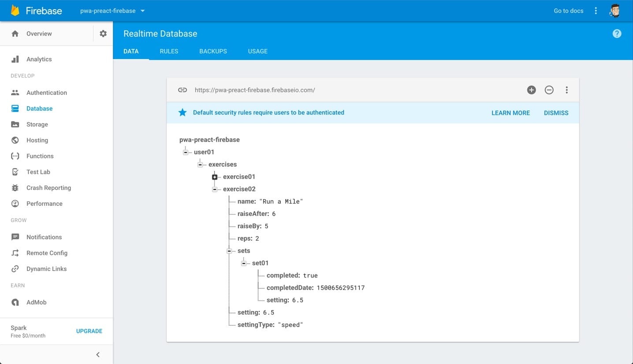Click the name value "Run a Mile"
The image size is (633, 364).
pos(281,201)
